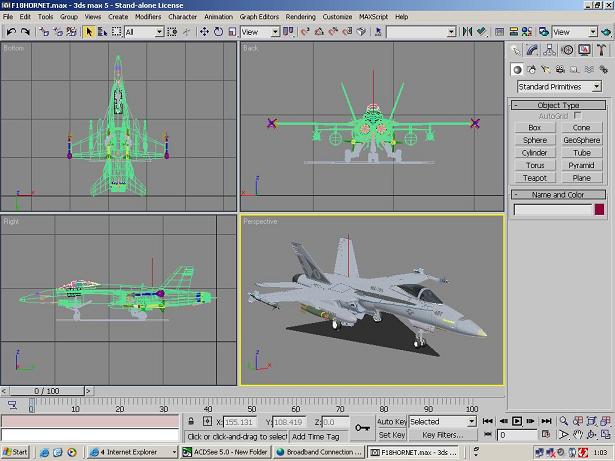Open the Rendering menu
Image resolution: width=615 pixels, height=461 pixels.
pyautogui.click(x=300, y=17)
